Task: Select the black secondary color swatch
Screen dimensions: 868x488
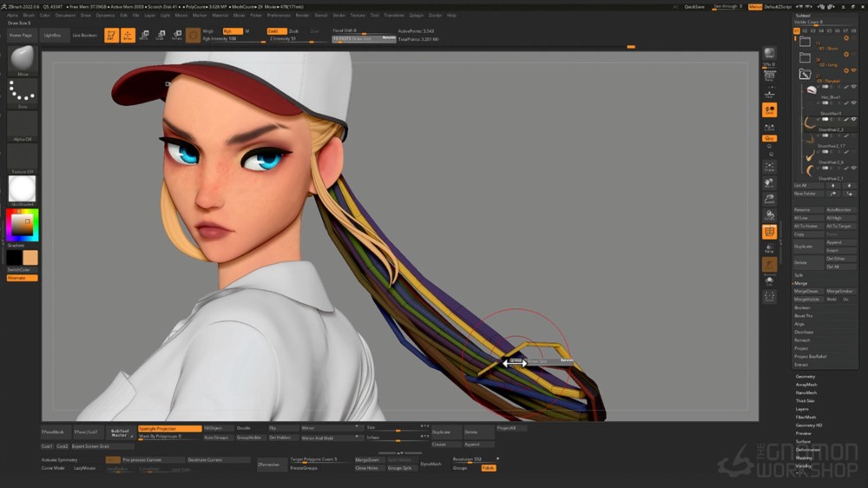Action: point(15,258)
